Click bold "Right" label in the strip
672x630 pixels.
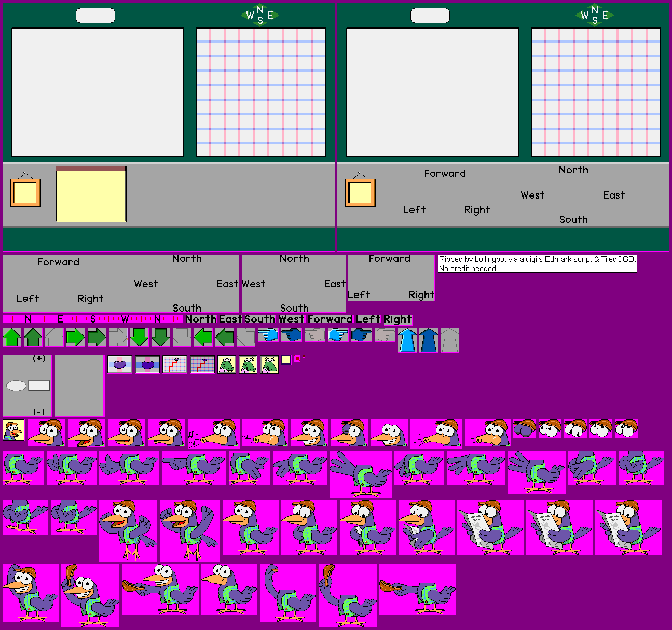point(398,319)
